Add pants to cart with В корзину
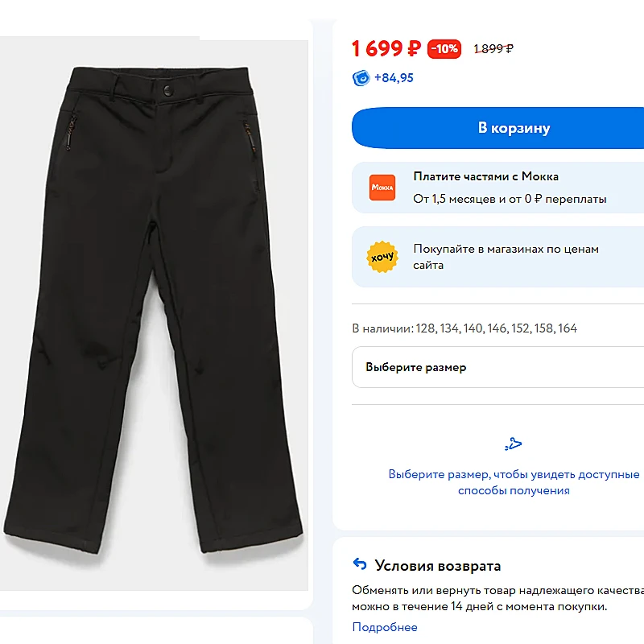Screen dimensions: 644x644 click(x=497, y=128)
